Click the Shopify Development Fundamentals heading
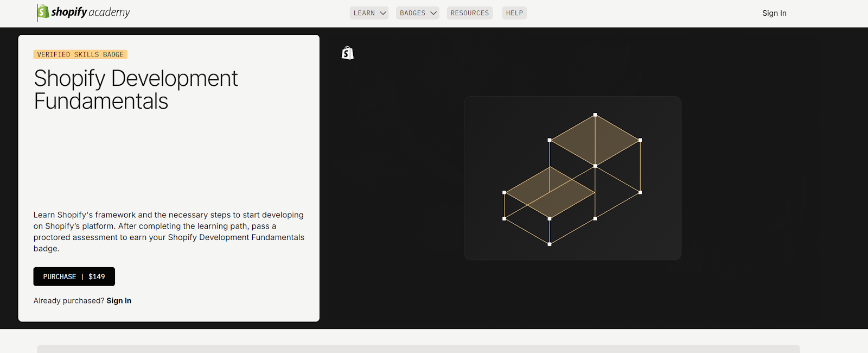This screenshot has height=353, width=868. 136,90
